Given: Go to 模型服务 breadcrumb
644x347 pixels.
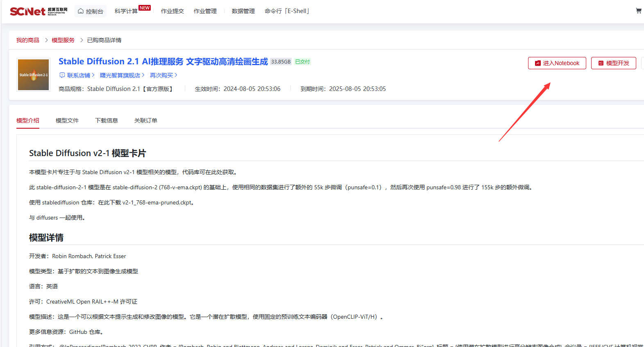Looking at the screenshot, I should pyautogui.click(x=63, y=40).
